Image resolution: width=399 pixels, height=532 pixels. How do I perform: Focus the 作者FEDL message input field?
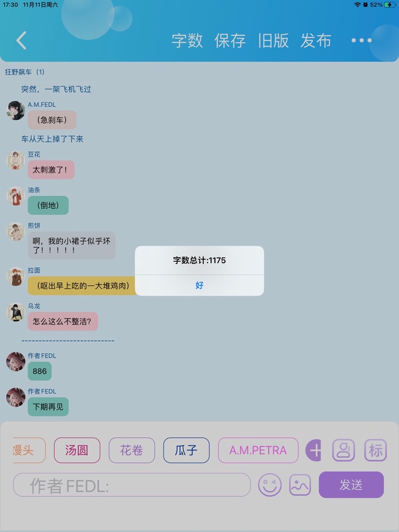pyautogui.click(x=132, y=485)
